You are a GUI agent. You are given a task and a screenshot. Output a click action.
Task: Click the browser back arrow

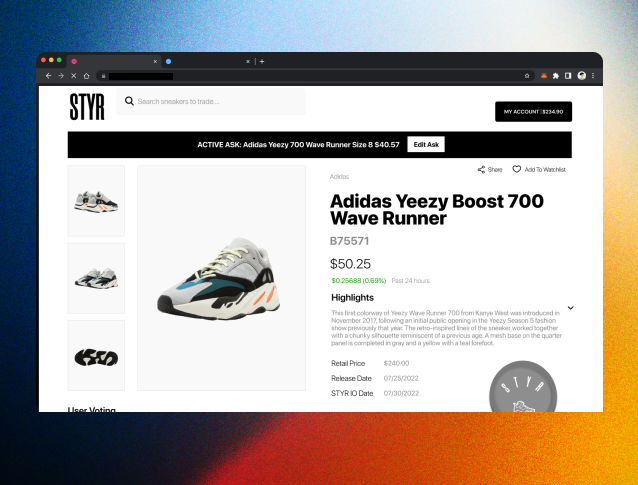48,76
